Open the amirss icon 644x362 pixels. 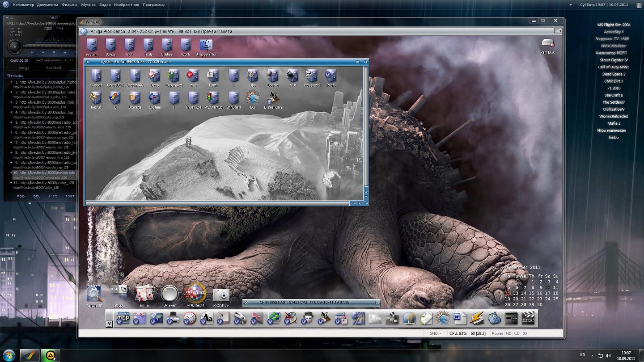pyautogui.click(x=144, y=296)
